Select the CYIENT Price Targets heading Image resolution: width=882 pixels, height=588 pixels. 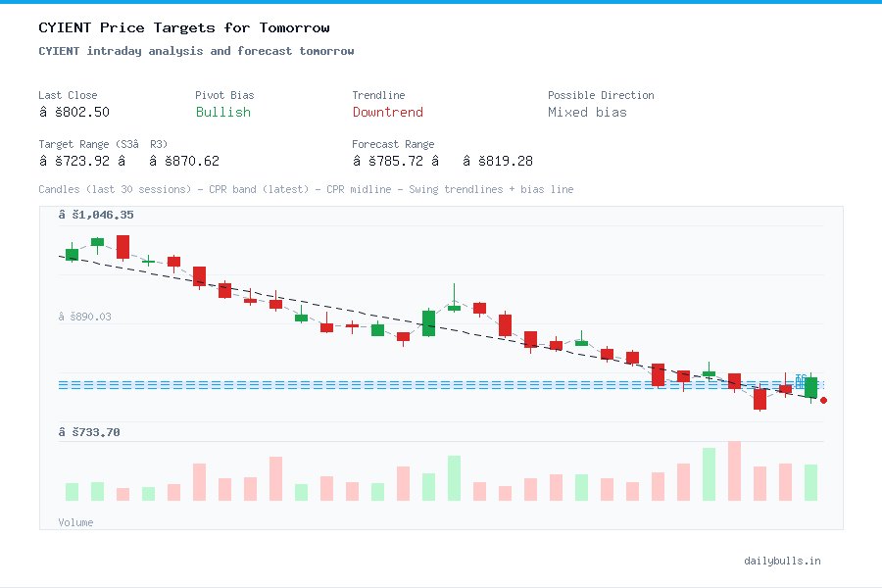183,27
